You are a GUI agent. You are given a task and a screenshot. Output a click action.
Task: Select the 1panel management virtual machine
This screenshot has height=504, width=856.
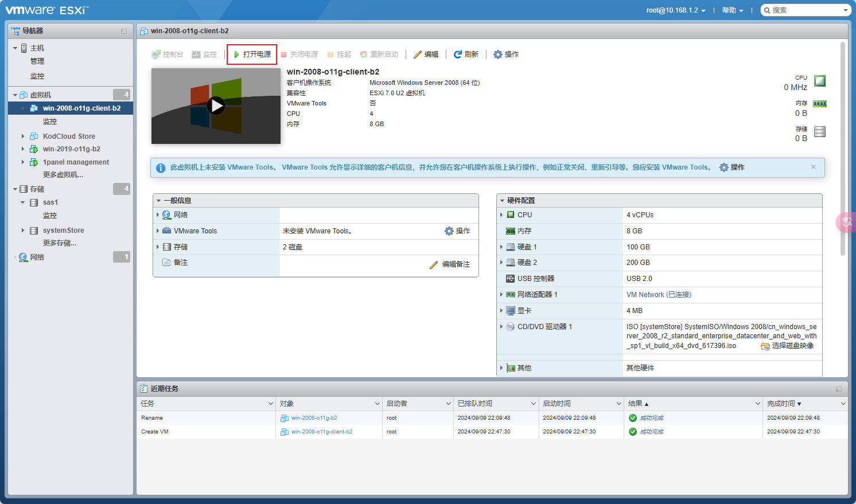pos(76,162)
